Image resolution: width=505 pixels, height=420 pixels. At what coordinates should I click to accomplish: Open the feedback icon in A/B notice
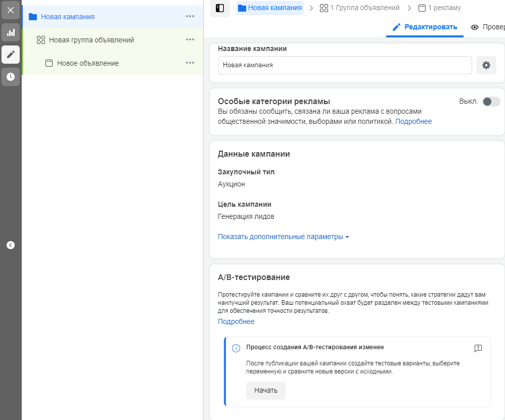pos(478,348)
